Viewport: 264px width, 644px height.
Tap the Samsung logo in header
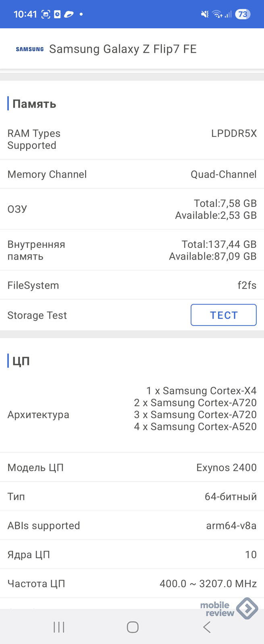click(x=30, y=49)
